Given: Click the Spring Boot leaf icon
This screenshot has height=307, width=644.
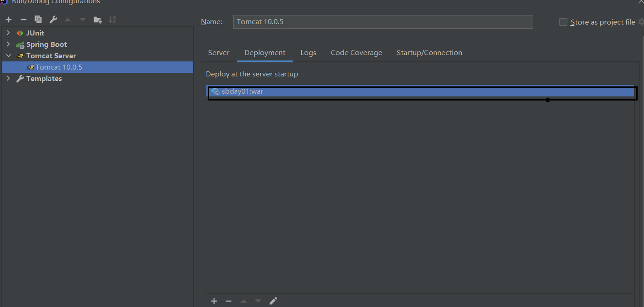Looking at the screenshot, I should [x=20, y=45].
